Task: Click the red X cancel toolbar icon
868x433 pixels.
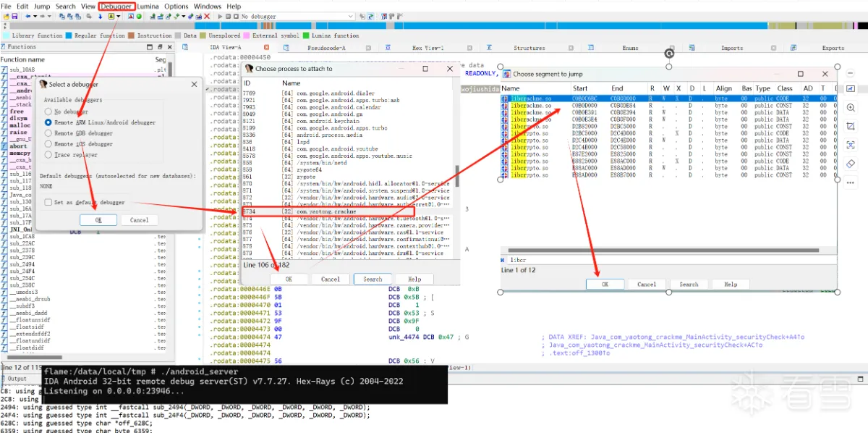Action: pyautogui.click(x=207, y=16)
